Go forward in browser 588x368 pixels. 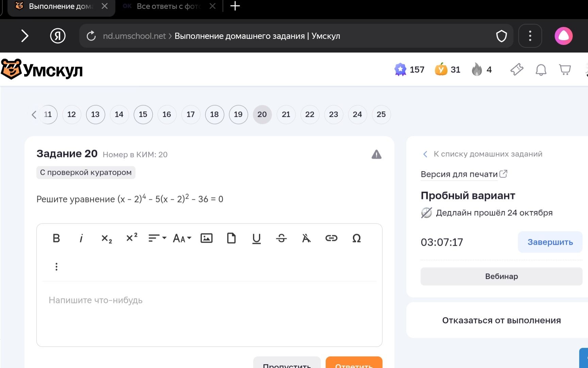(x=24, y=36)
